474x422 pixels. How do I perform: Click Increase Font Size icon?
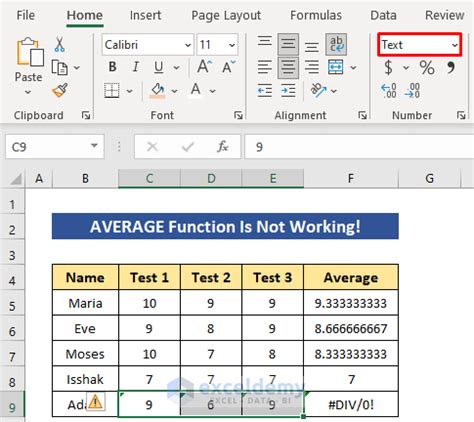click(204, 67)
